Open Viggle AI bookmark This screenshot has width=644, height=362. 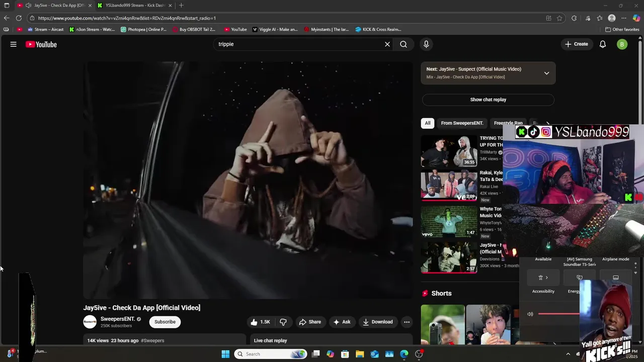[x=275, y=30]
